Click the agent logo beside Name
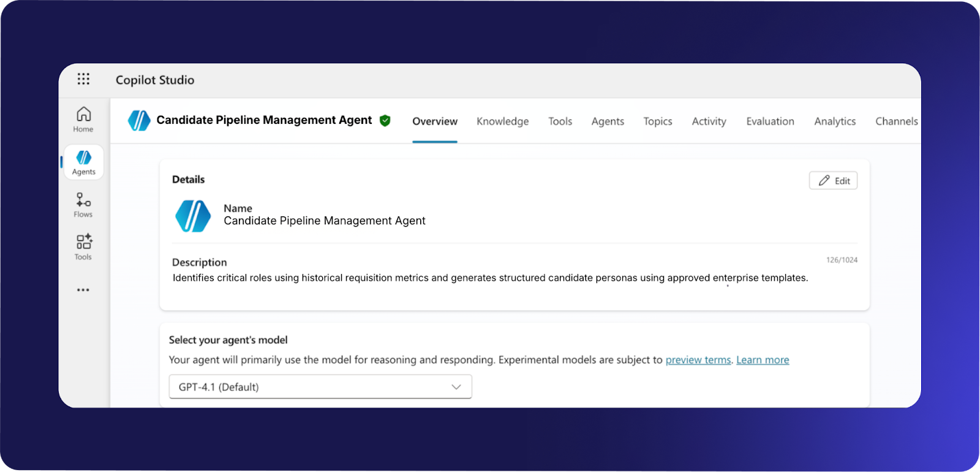Viewport: 980px width, 472px height. tap(193, 216)
